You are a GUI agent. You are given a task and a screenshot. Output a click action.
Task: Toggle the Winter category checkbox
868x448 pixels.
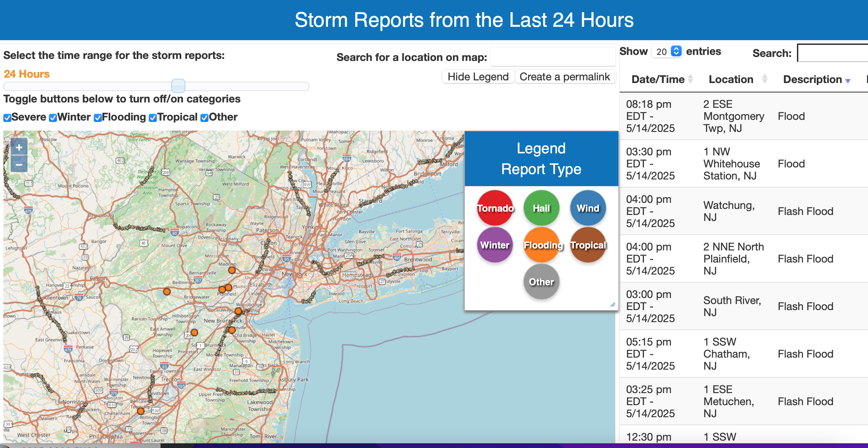point(53,118)
